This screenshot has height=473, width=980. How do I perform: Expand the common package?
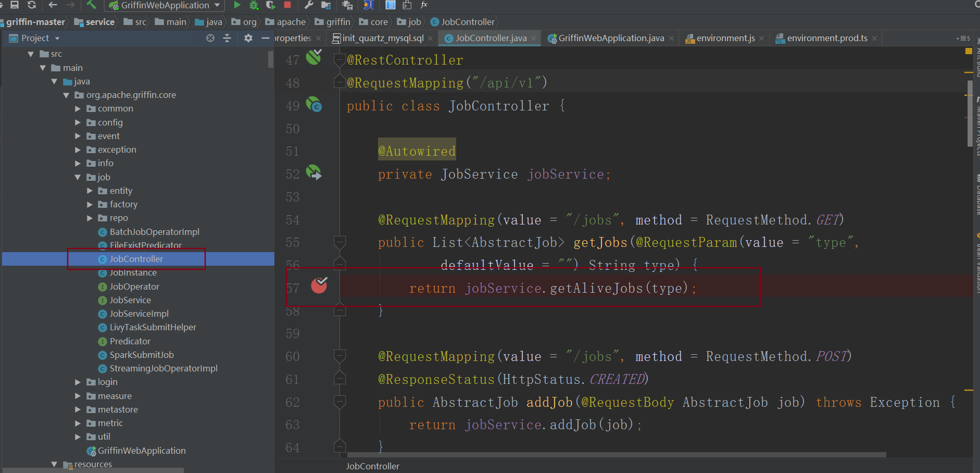pos(78,108)
